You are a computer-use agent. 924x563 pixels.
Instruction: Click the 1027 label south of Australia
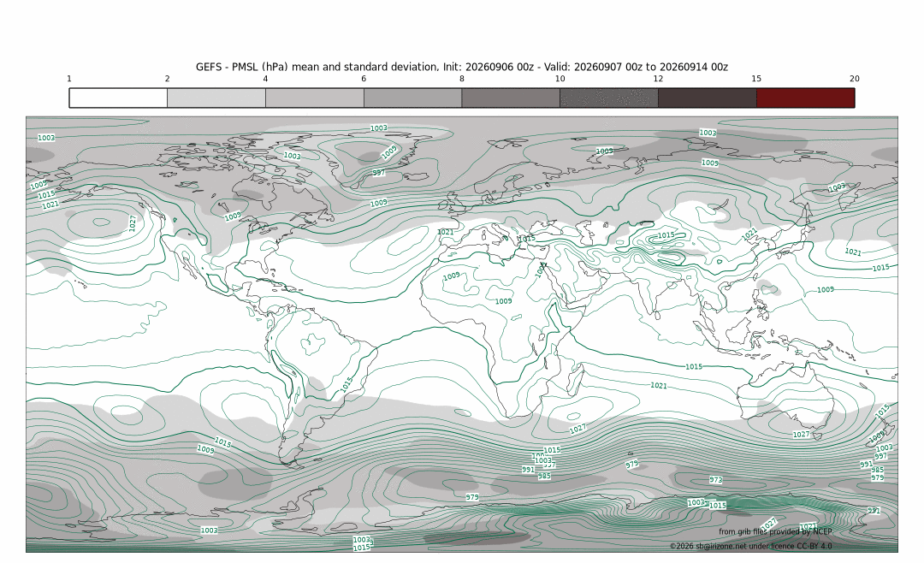[x=801, y=435]
